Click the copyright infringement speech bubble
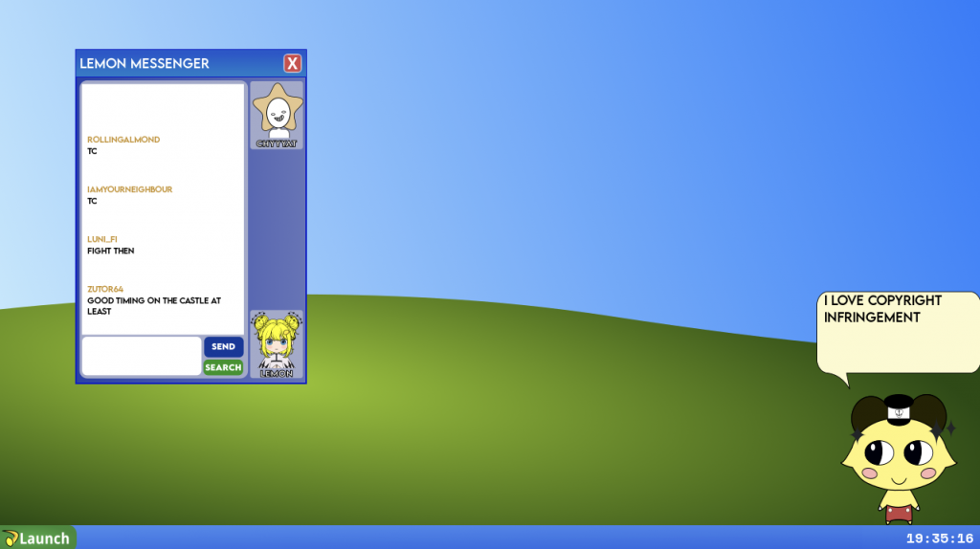980x549 pixels. (x=897, y=330)
